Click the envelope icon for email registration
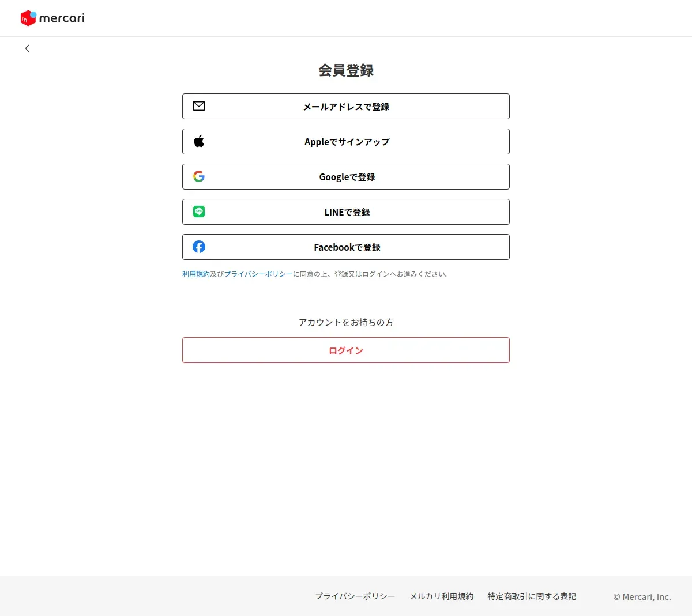 point(199,106)
